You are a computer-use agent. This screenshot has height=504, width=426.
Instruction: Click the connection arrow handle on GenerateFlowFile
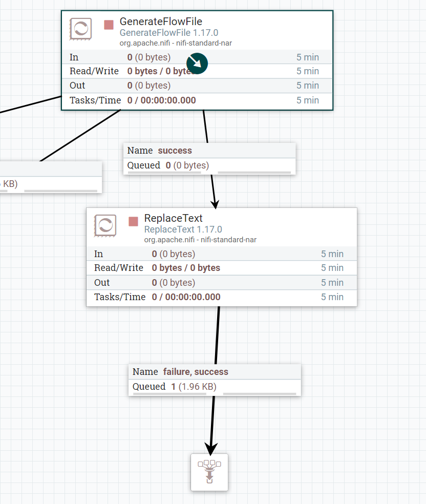[x=197, y=63]
